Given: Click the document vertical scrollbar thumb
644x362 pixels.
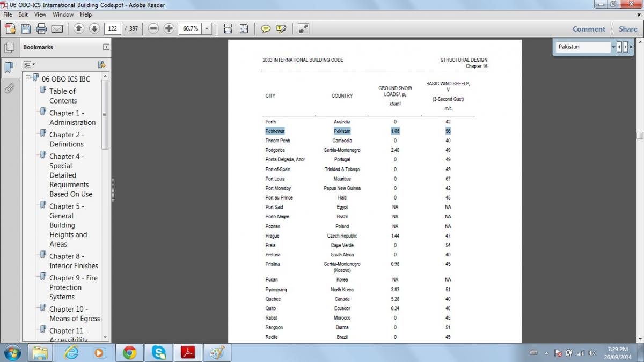Looking at the screenshot, I should point(640,136).
